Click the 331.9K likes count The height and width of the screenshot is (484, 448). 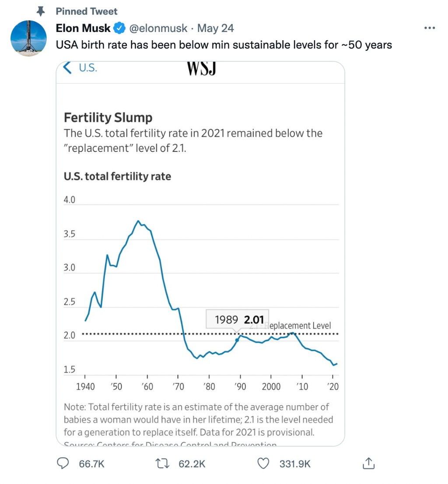295,464
